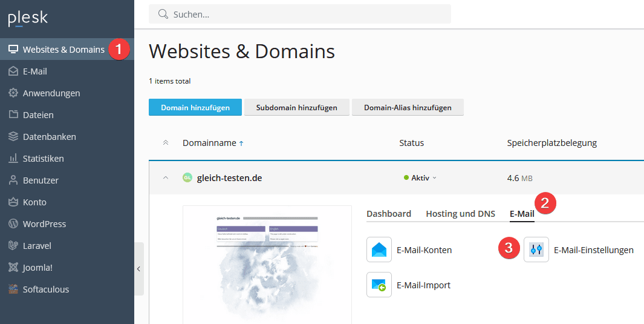Open the E-Mail-Einstellungen sliders icon

(x=536, y=250)
